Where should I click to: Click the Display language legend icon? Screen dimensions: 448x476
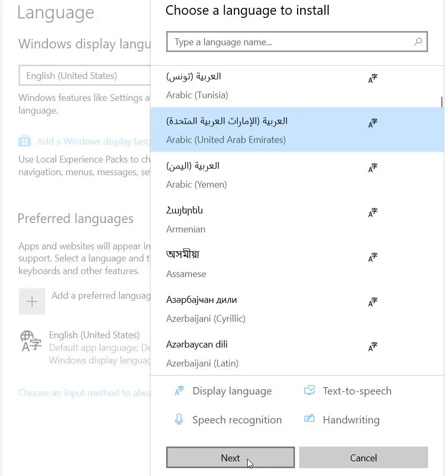pyautogui.click(x=179, y=390)
